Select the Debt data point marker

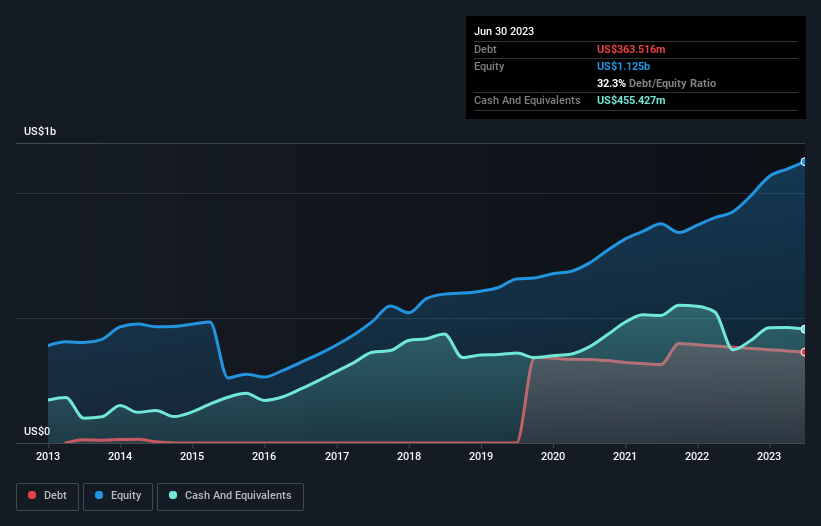[x=804, y=352]
